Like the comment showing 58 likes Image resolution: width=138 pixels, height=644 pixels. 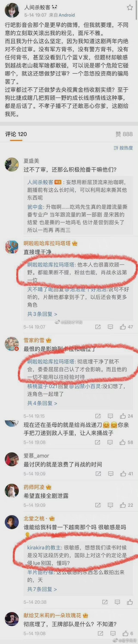(126, 442)
